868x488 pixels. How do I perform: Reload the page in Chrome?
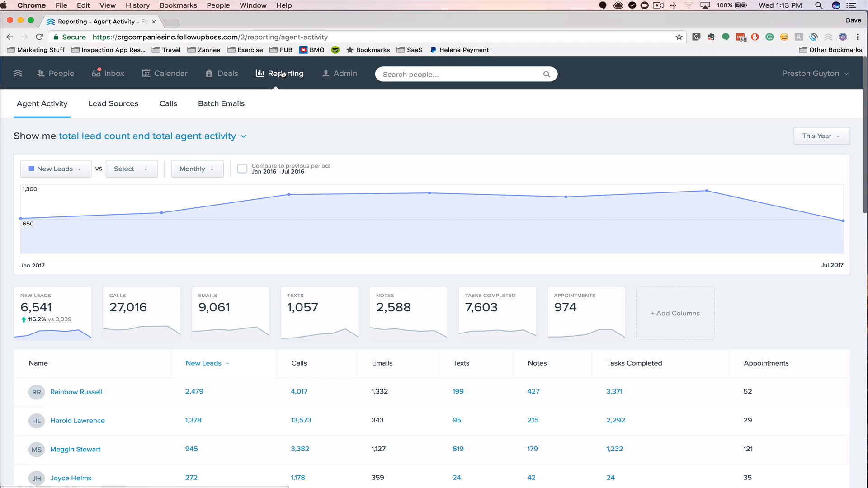39,37
